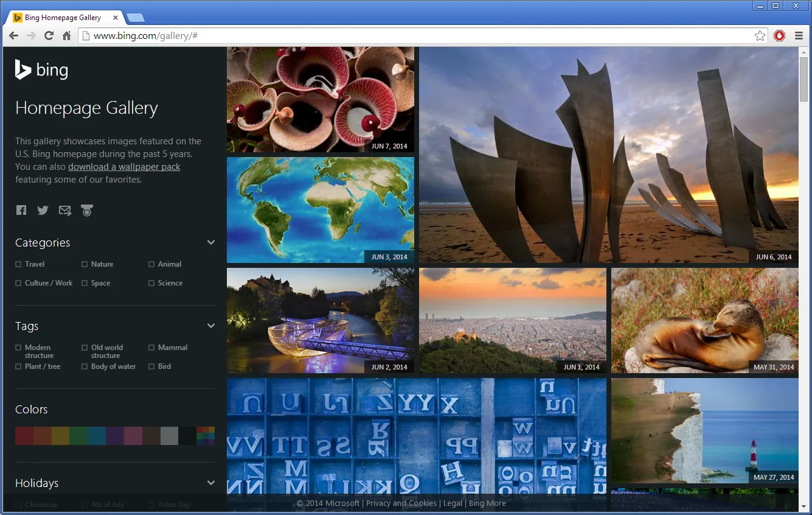Collapse the Categories section chevron

(210, 242)
